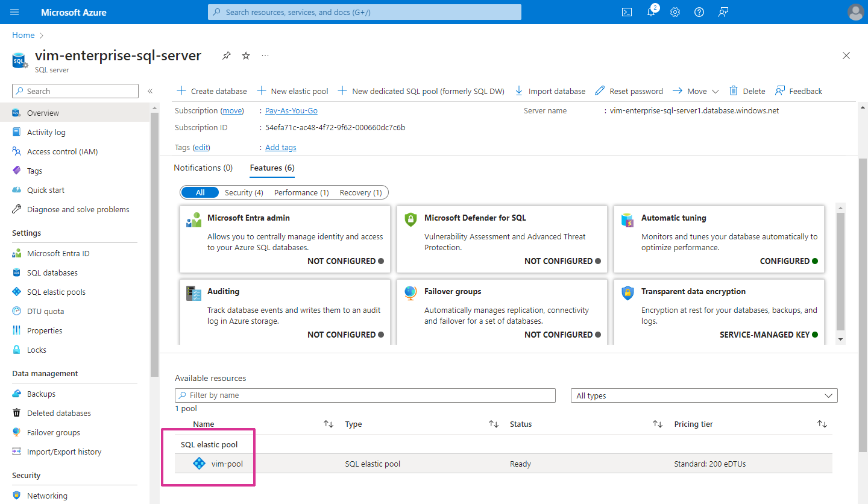Open the Help question mark icon

tap(699, 12)
